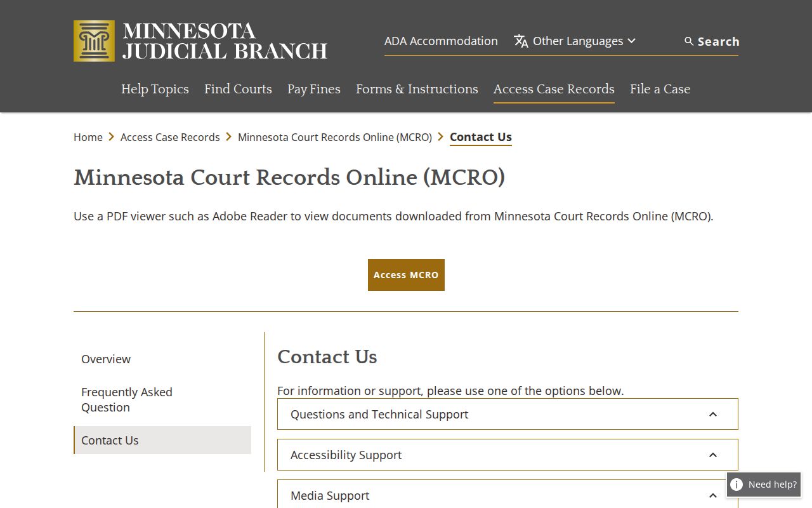Open the Need help? widget

(x=764, y=485)
